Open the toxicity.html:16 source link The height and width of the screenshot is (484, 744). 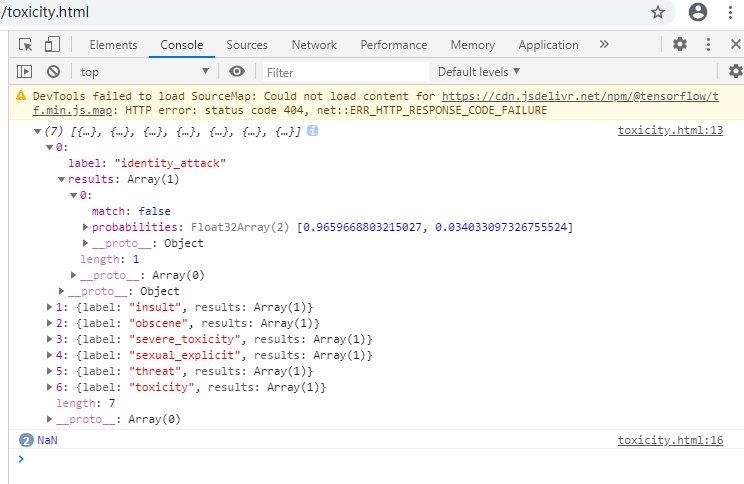point(670,440)
